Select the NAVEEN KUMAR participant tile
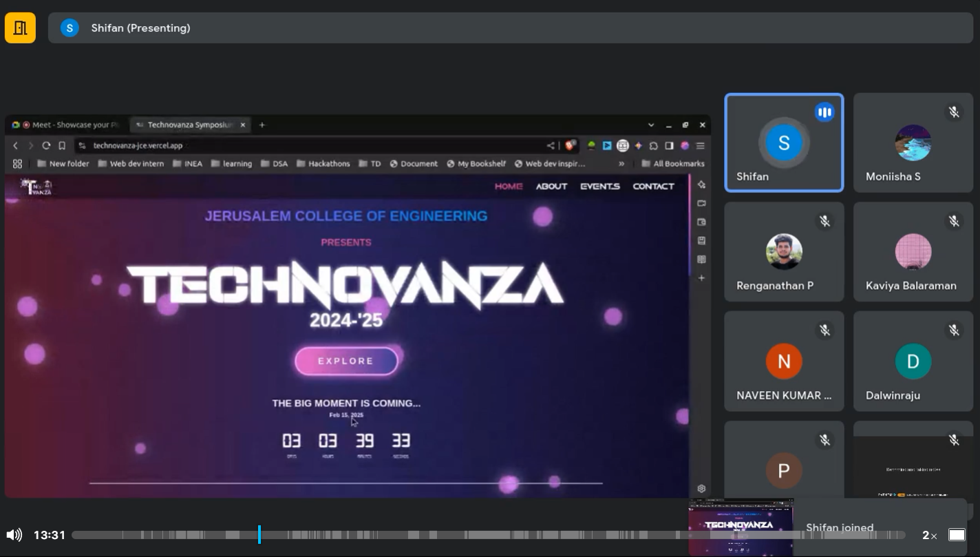 (784, 361)
